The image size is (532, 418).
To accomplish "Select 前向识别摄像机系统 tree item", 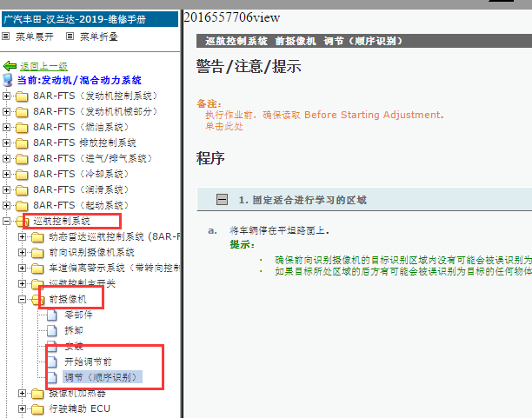I will click(x=91, y=252).
